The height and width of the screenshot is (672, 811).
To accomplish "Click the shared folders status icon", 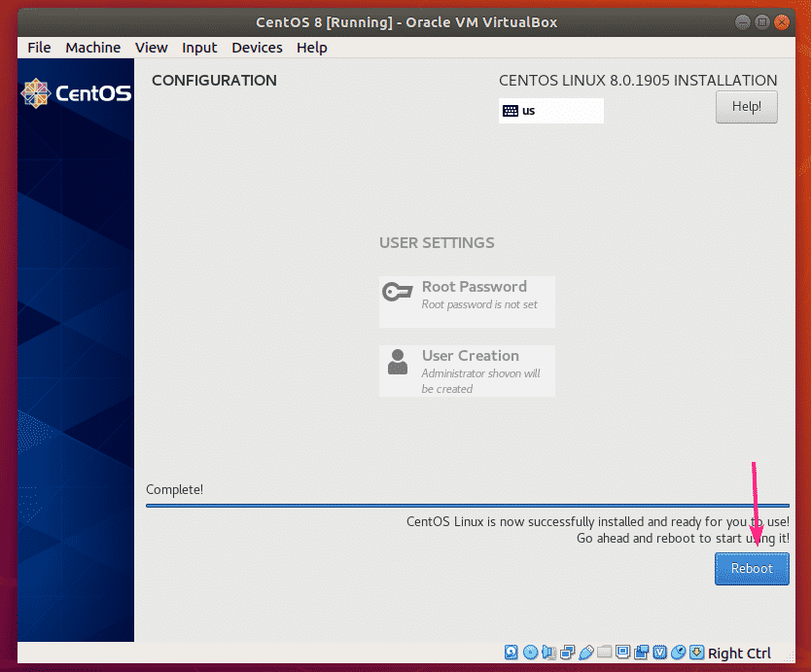I will 604,652.
